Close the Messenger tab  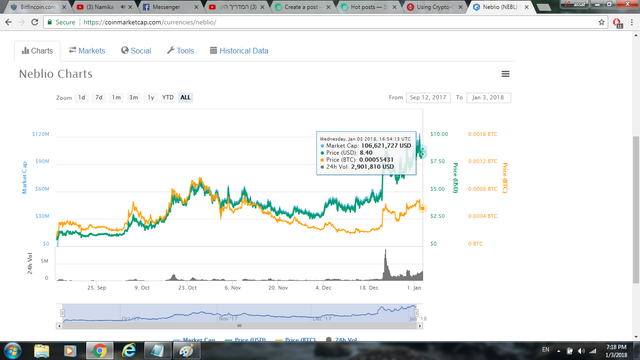coord(196,7)
